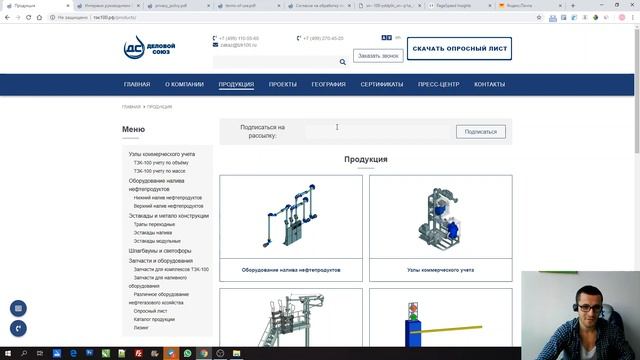Click the Подписаться button
Image resolution: width=640 pixels, height=360 pixels.
click(481, 132)
